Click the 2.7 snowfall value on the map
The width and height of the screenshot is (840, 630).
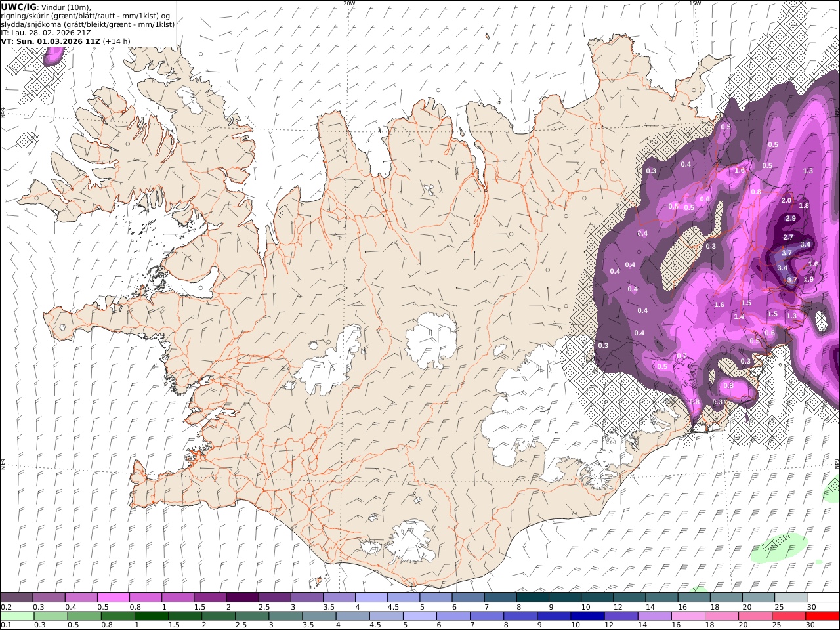[788, 237]
